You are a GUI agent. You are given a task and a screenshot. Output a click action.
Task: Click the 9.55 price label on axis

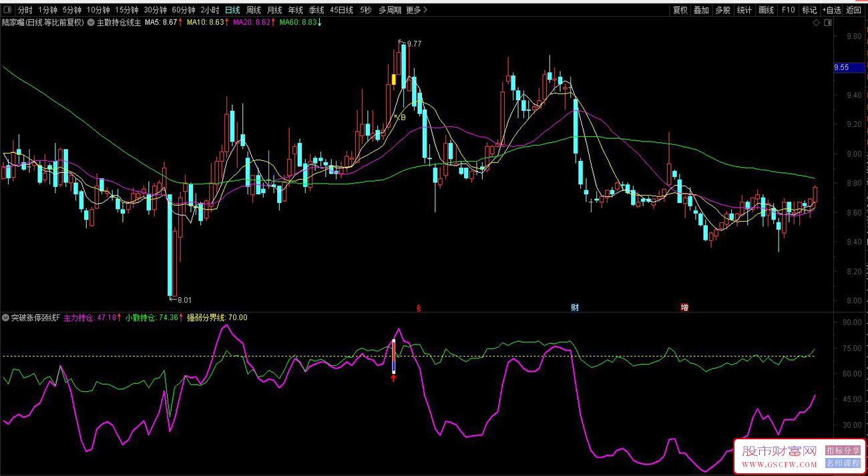coord(841,67)
